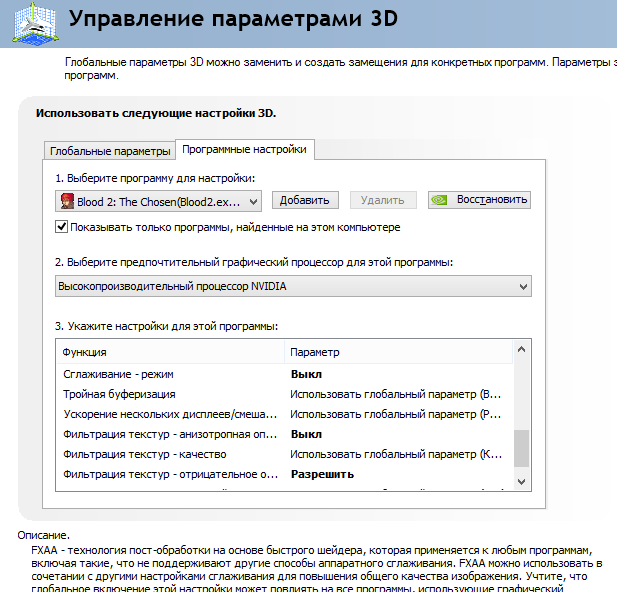Select the Фильтрация текстур - качество row
This screenshot has height=592, width=617.
tap(284, 455)
